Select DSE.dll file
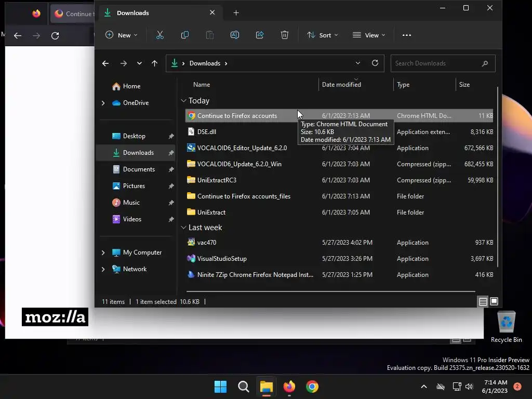This screenshot has width=532, height=399. [x=339, y=131]
